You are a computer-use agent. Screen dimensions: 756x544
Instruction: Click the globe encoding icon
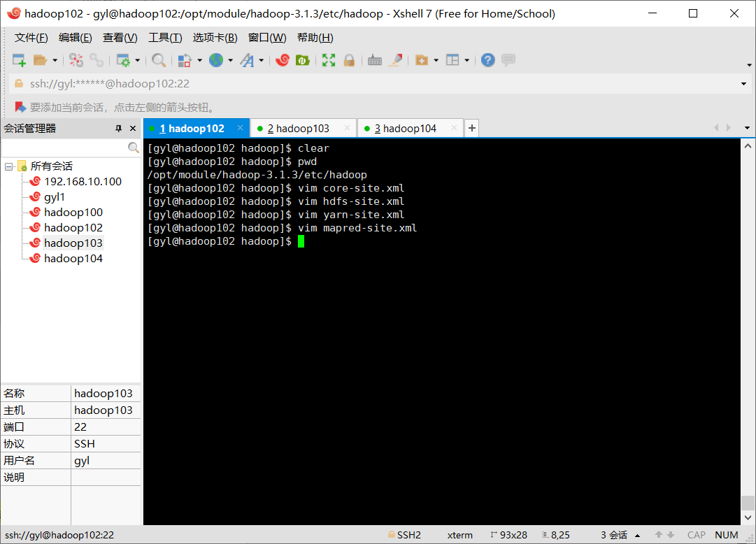coord(216,60)
